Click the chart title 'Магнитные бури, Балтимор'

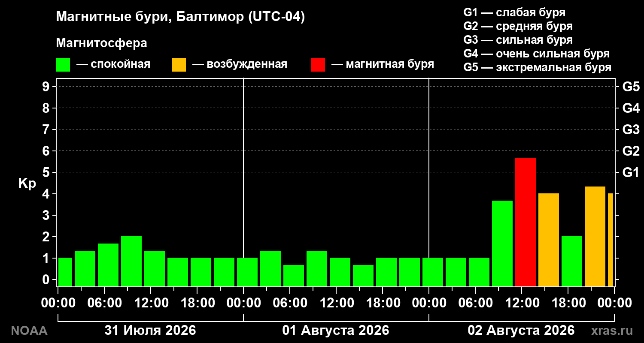tap(150, 17)
